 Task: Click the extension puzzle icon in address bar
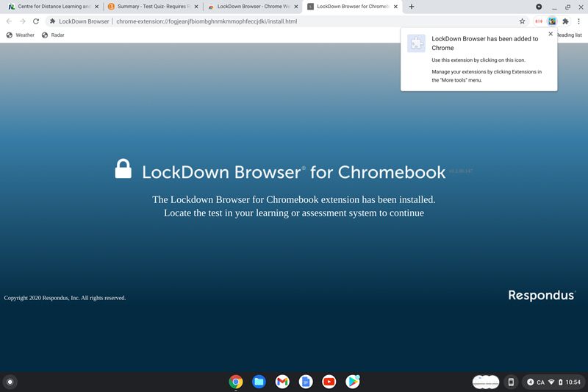point(52,21)
